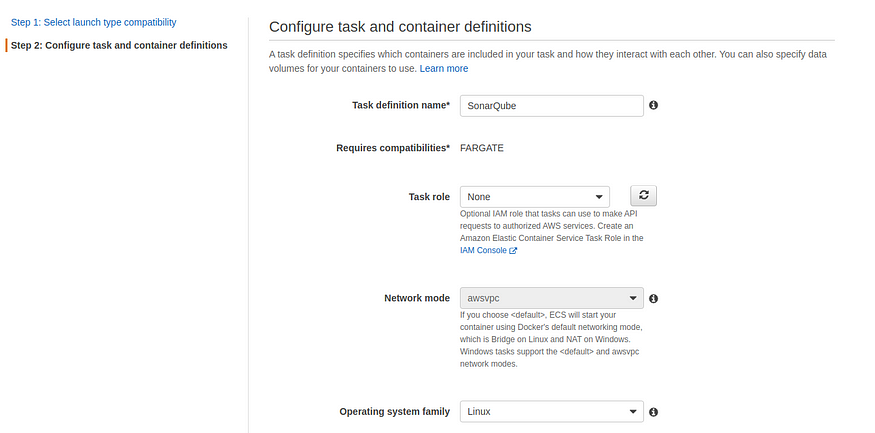Image resolution: width=875 pixels, height=433 pixels.
Task: Go to Step 1: Select launch type compatibility
Action: tap(94, 22)
